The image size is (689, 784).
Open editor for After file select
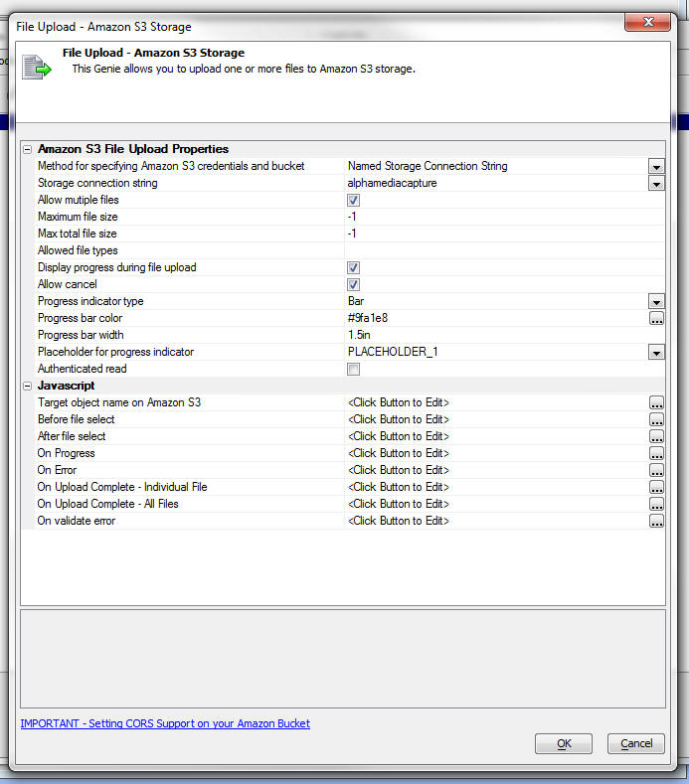(656, 436)
